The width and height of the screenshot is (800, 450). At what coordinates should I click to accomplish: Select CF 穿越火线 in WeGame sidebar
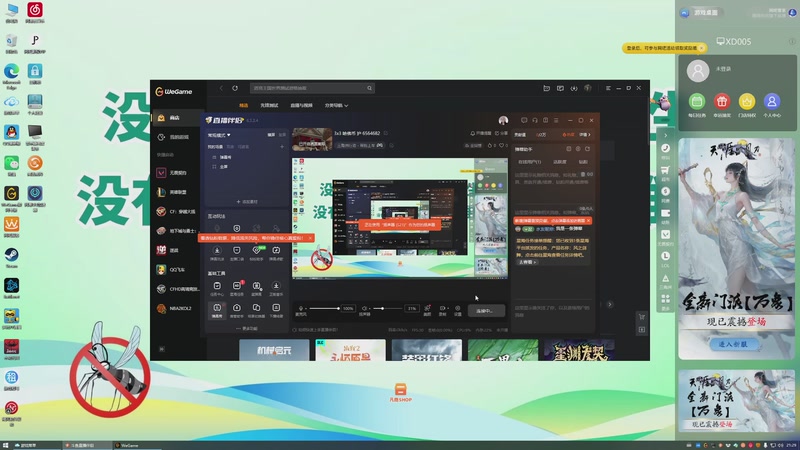177,211
